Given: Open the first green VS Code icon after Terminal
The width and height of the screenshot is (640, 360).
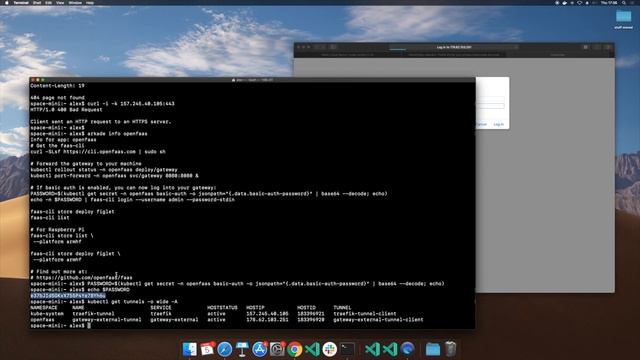Looking at the screenshot, I should coord(372,349).
